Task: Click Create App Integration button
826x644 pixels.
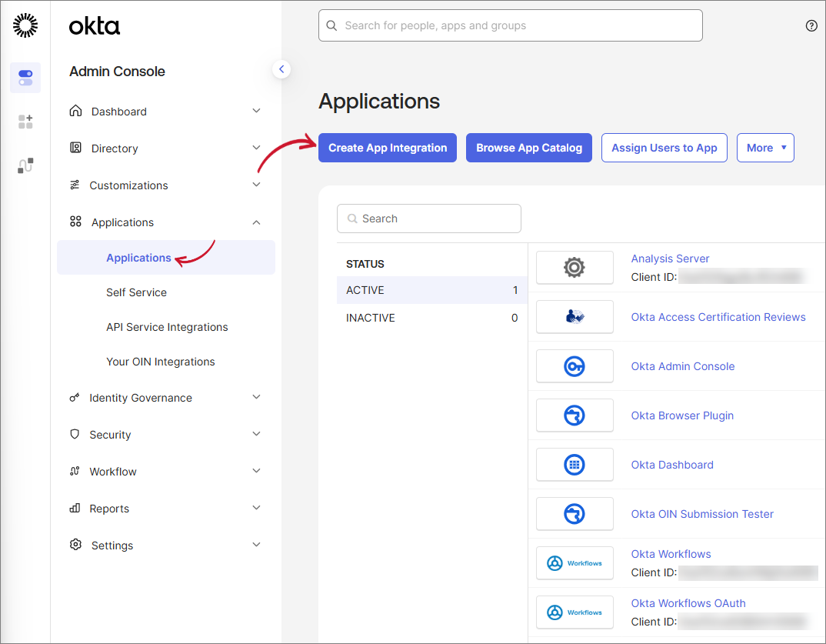Action: [x=388, y=148]
